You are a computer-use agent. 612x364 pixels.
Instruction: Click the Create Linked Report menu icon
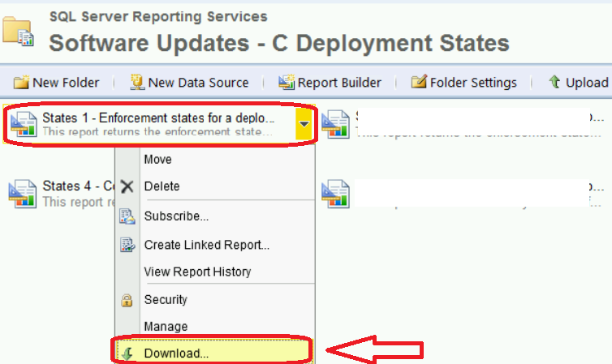(127, 245)
